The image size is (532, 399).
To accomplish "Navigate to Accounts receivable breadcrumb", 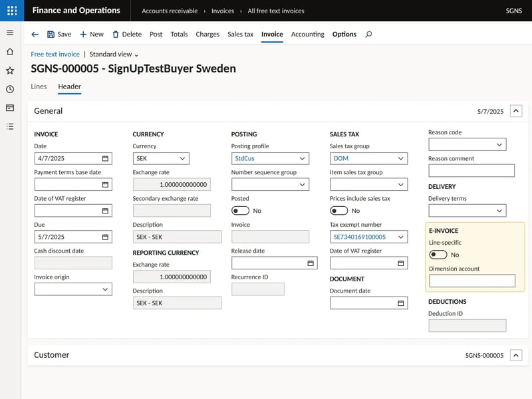I will tap(170, 11).
